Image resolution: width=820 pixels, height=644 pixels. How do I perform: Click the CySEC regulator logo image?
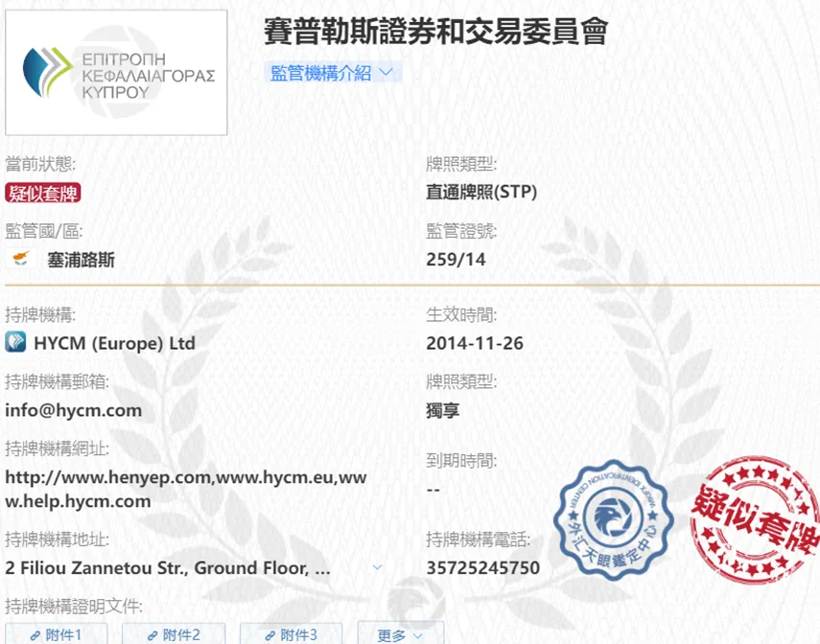[116, 72]
